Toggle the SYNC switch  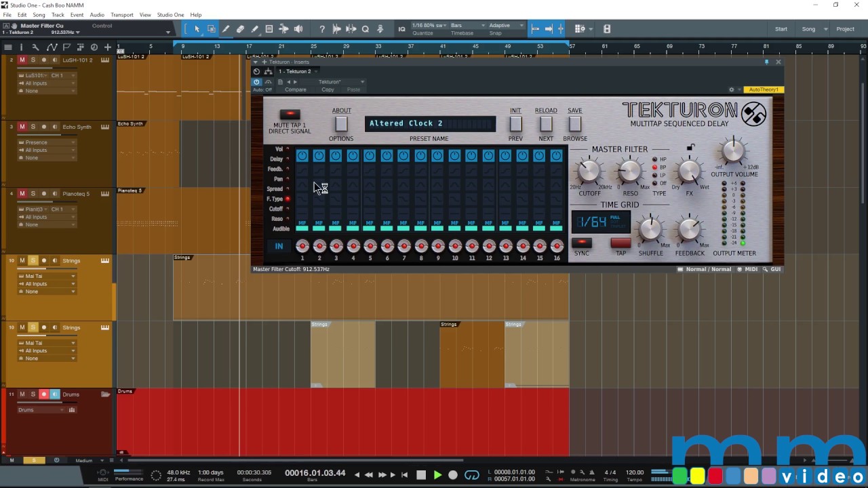(582, 243)
